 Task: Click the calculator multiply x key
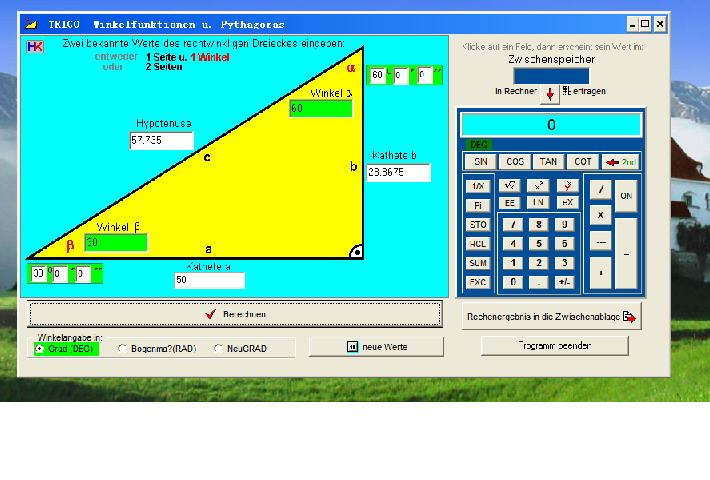[x=600, y=215]
